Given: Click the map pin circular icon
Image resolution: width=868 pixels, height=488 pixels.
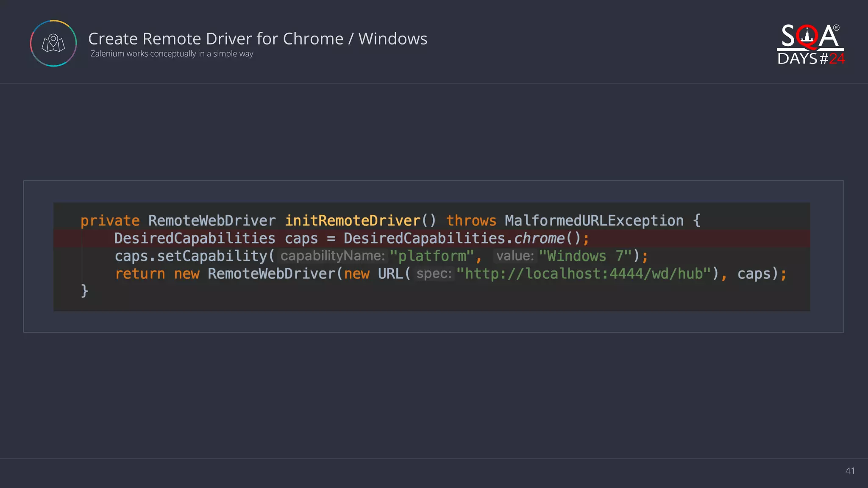Looking at the screenshot, I should pos(53,43).
